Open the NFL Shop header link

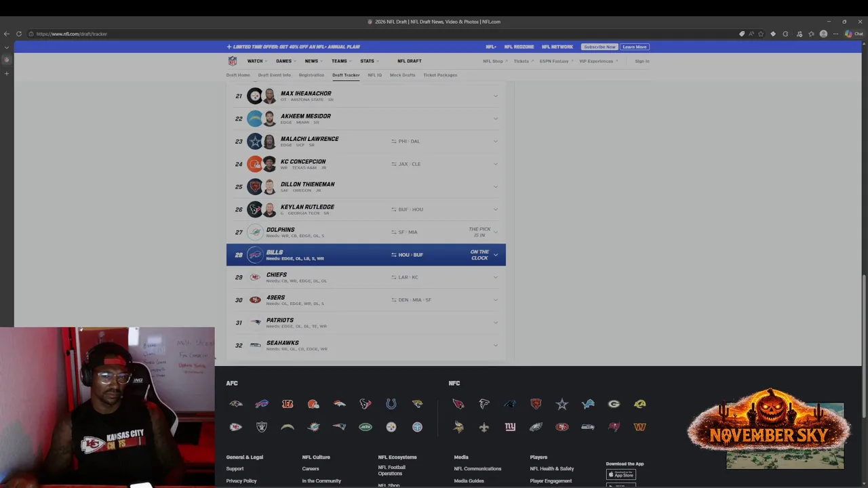pyautogui.click(x=494, y=61)
